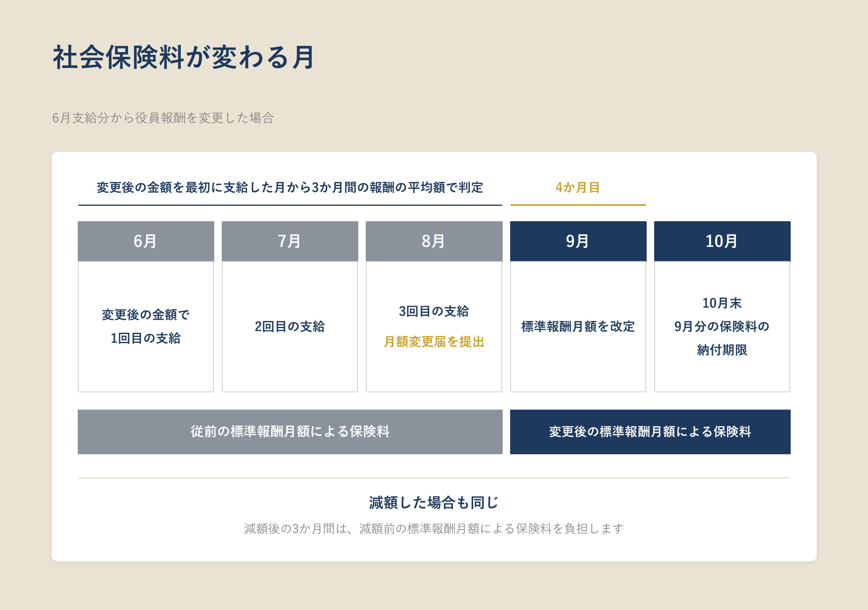Screen dimensions: 868x610
Task: Select the 4か月目 label
Action: [x=578, y=187]
